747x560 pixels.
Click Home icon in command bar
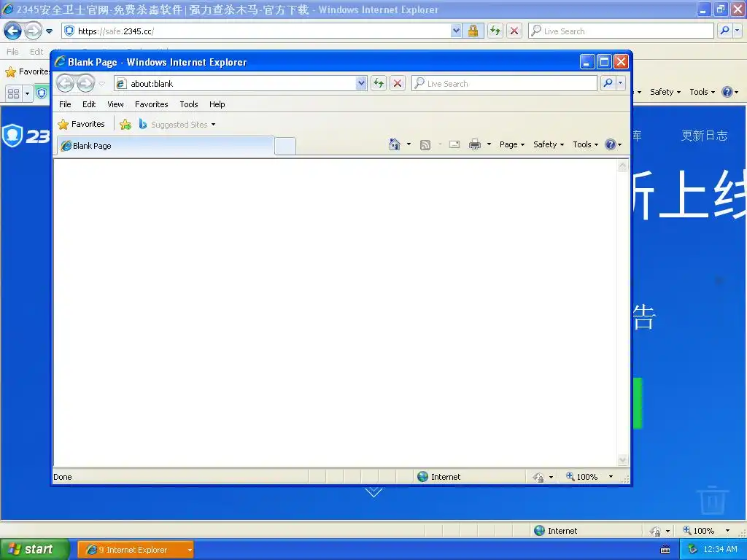coord(395,144)
